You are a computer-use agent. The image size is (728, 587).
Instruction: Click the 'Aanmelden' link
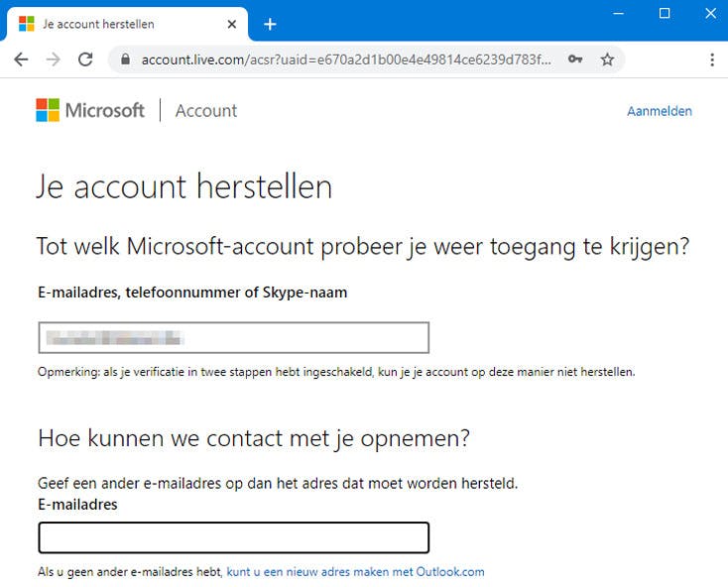click(659, 111)
